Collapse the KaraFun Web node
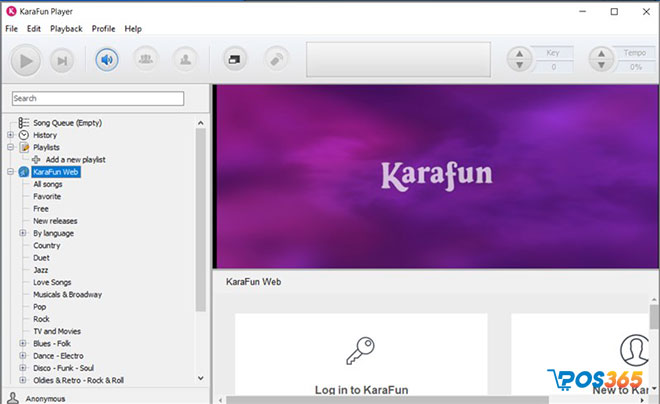This screenshot has width=660, height=404. (x=11, y=172)
